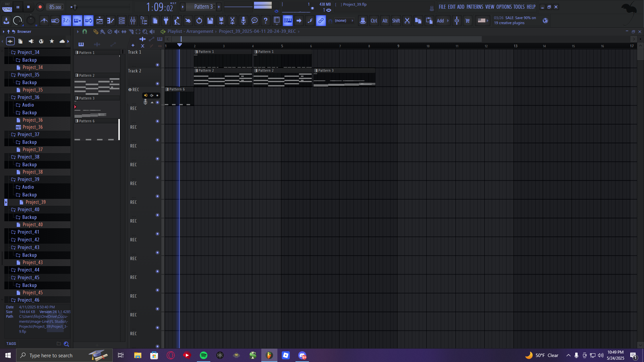Image resolution: width=644 pixels, height=362 pixels.
Task: Expand the Project_41 folder in browser
Action: pos(28,232)
